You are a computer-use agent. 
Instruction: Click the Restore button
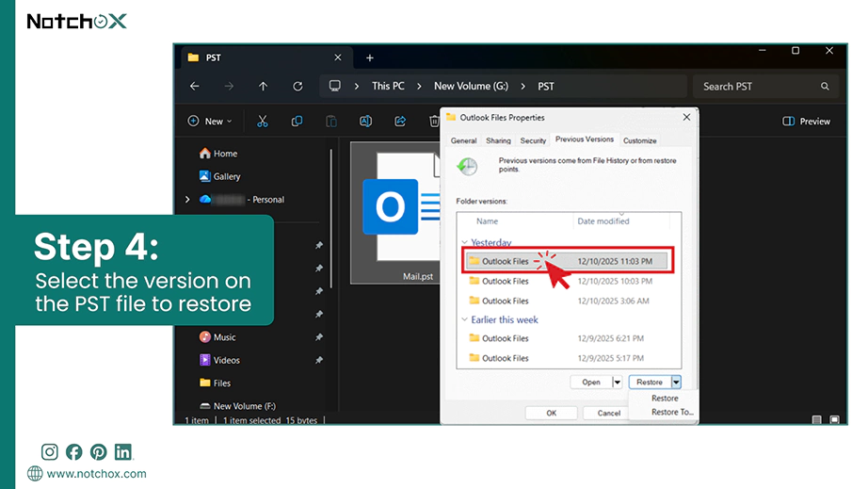click(x=650, y=383)
